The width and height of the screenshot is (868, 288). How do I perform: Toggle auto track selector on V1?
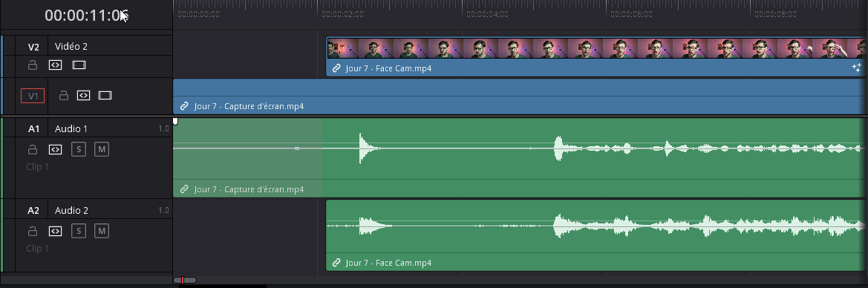pos(83,95)
